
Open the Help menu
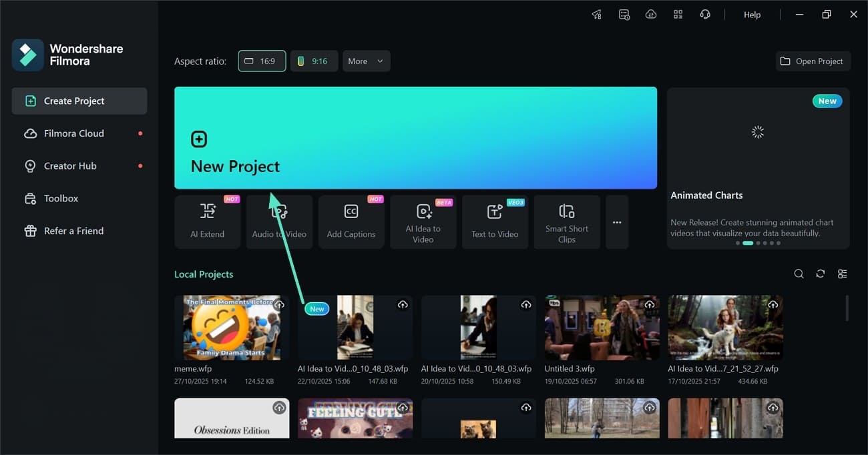click(x=752, y=14)
